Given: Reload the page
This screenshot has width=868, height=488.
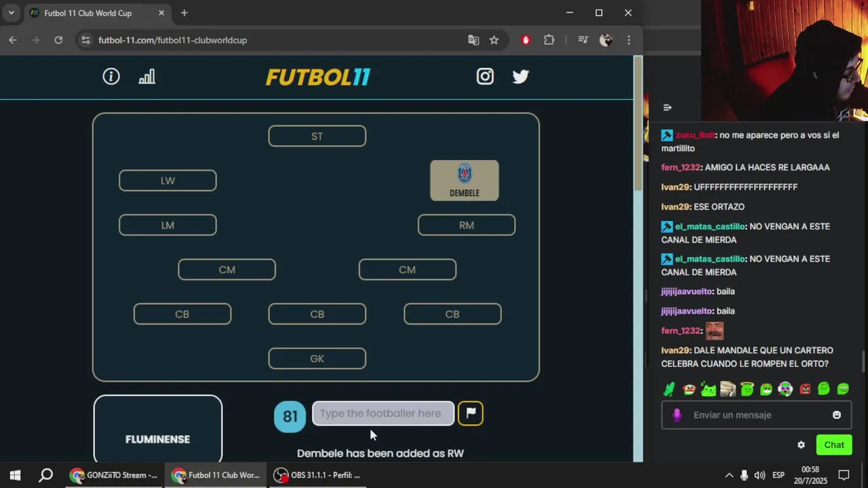Looking at the screenshot, I should 58,40.
